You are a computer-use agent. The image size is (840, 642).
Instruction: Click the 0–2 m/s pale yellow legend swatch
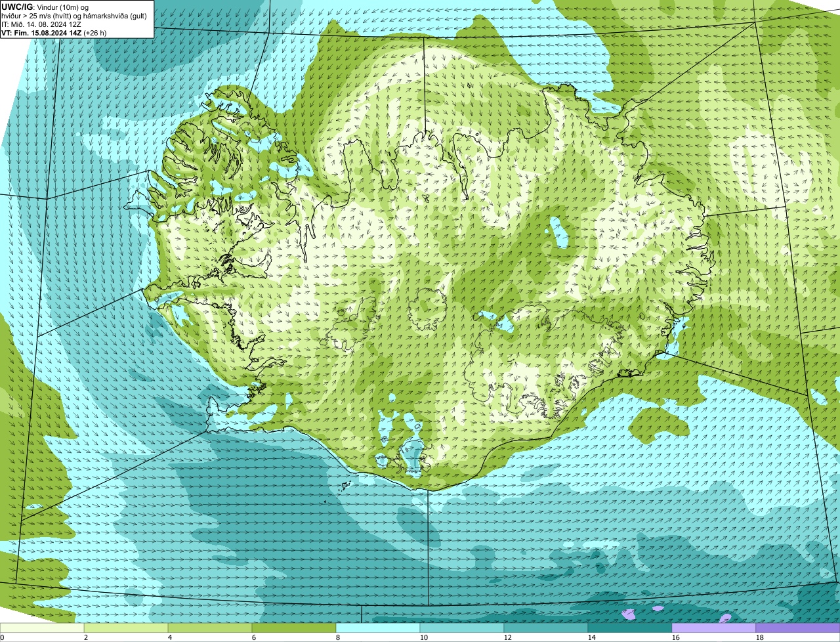(x=42, y=628)
